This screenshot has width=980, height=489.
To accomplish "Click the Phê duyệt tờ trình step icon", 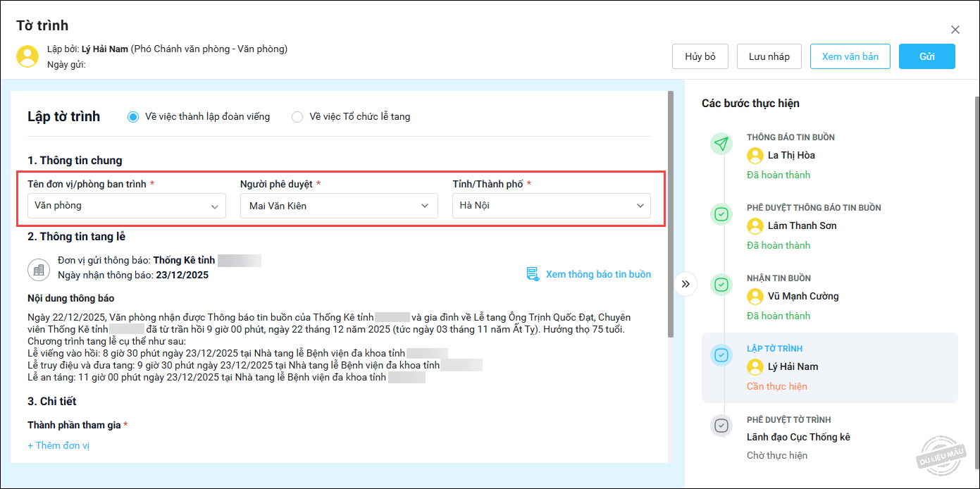I will point(721,426).
